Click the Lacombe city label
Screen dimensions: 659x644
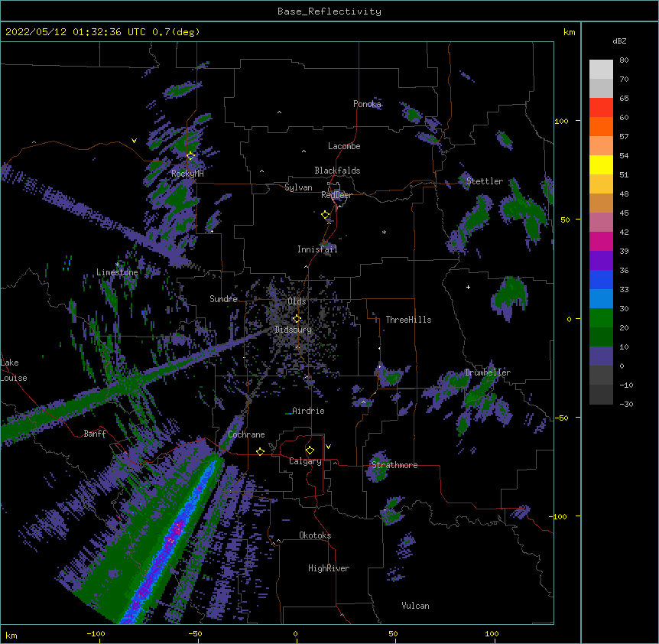click(x=344, y=146)
